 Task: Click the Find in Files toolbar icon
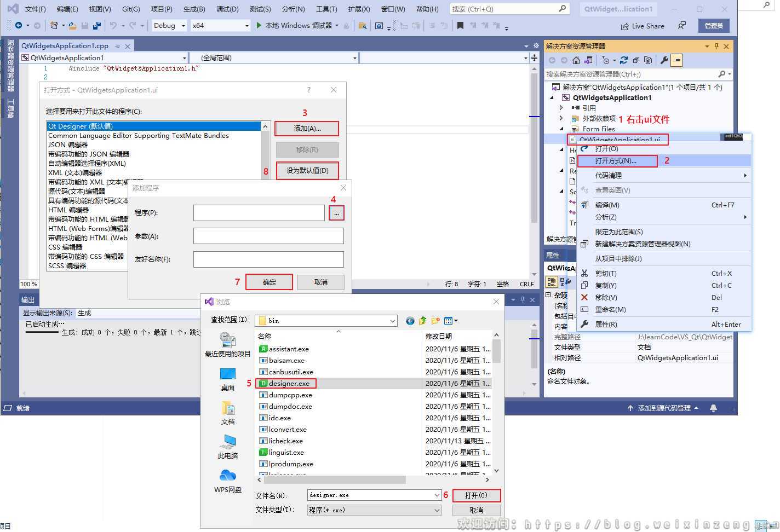363,26
